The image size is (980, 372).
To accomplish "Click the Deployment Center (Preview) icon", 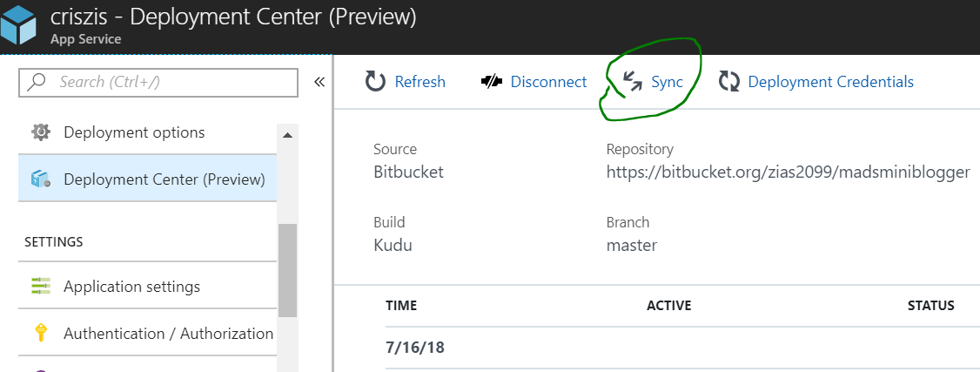I will [41, 179].
